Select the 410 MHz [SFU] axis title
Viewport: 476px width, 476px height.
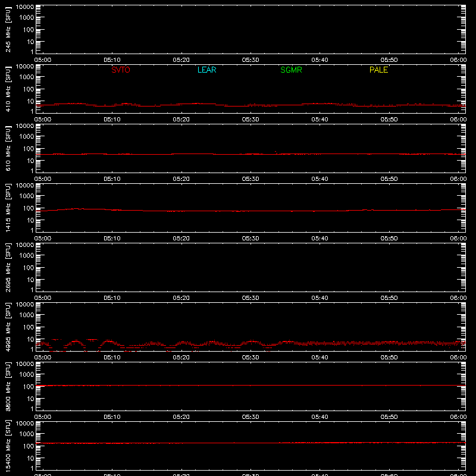(x=8, y=89)
